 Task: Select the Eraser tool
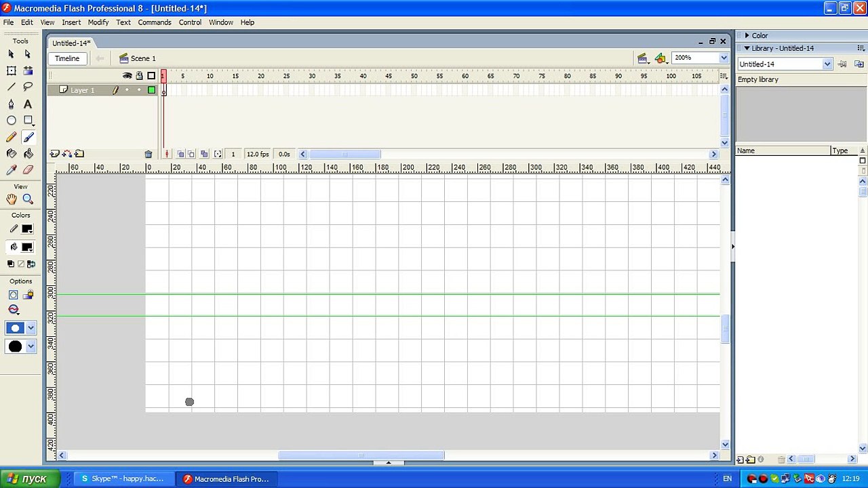(28, 170)
